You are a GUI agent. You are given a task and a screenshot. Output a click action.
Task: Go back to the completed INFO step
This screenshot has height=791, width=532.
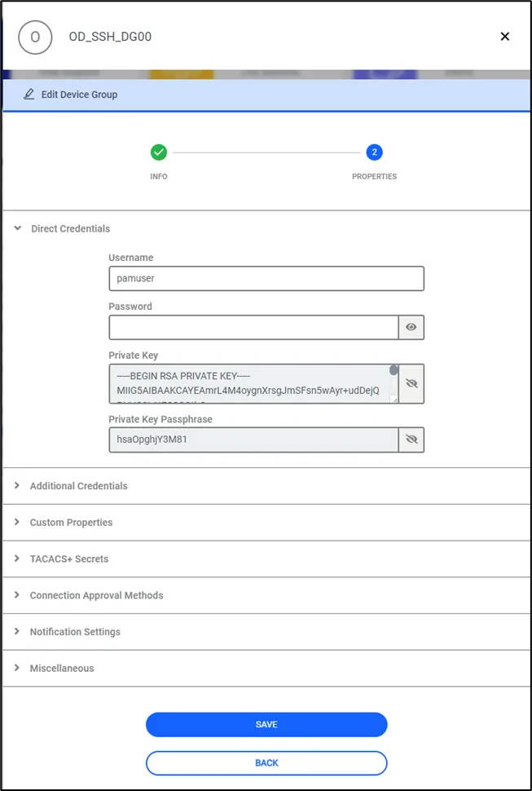(x=159, y=152)
